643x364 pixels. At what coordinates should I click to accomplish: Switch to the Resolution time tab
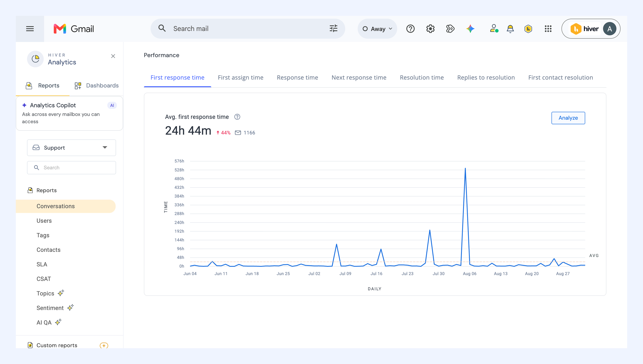pos(422,77)
